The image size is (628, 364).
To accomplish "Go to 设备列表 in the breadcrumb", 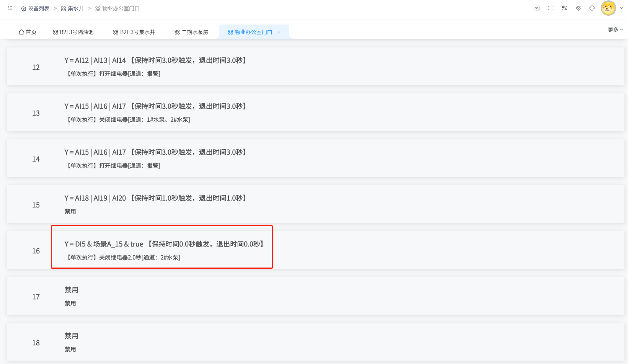I will tap(35, 8).
